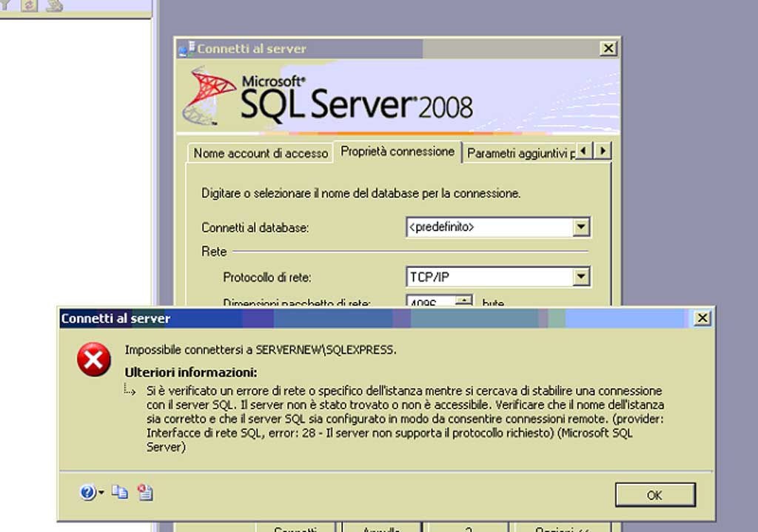Open the help icon in error dialog

[87, 492]
